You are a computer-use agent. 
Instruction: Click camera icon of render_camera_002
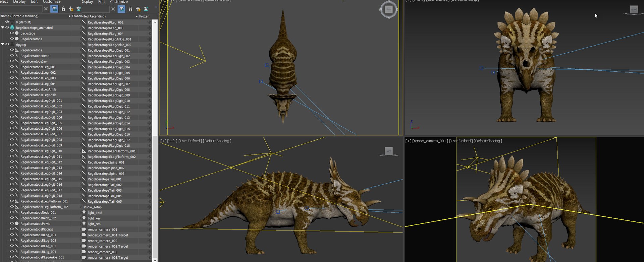[x=84, y=241]
